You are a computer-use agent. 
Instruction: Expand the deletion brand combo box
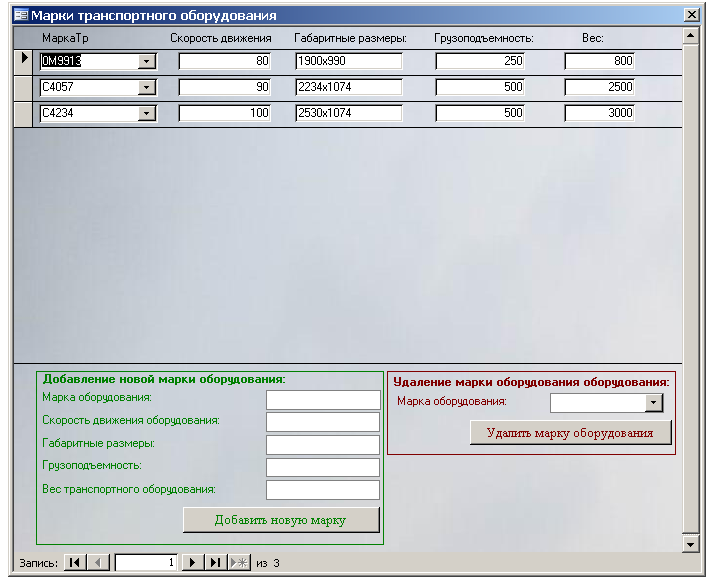[x=653, y=403]
